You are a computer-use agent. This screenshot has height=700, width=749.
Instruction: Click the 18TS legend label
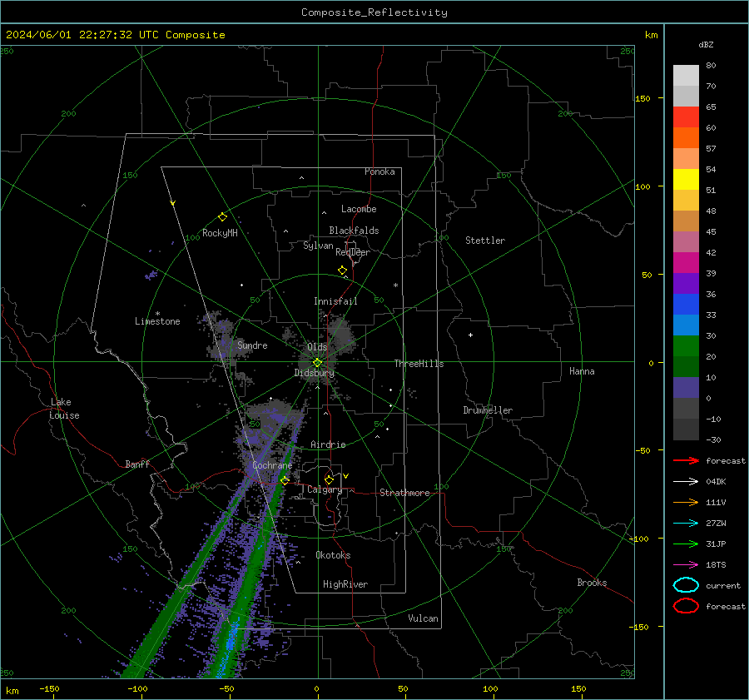coord(716,565)
